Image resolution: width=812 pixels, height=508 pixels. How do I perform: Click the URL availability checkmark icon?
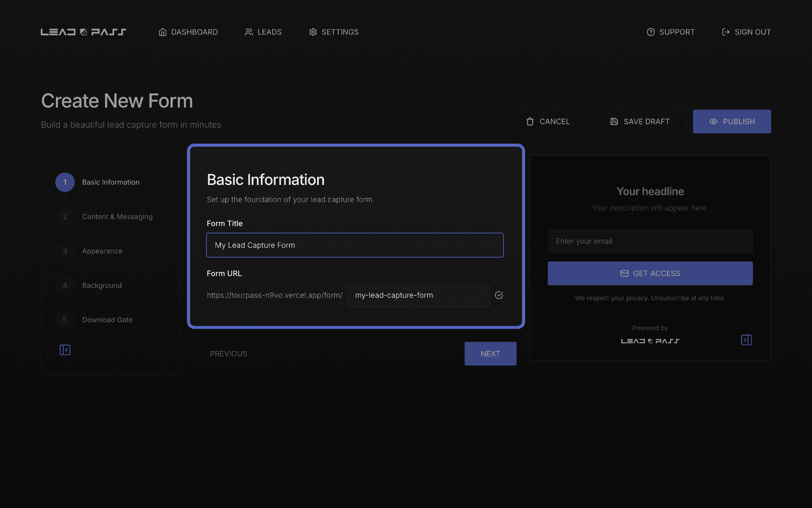(499, 295)
